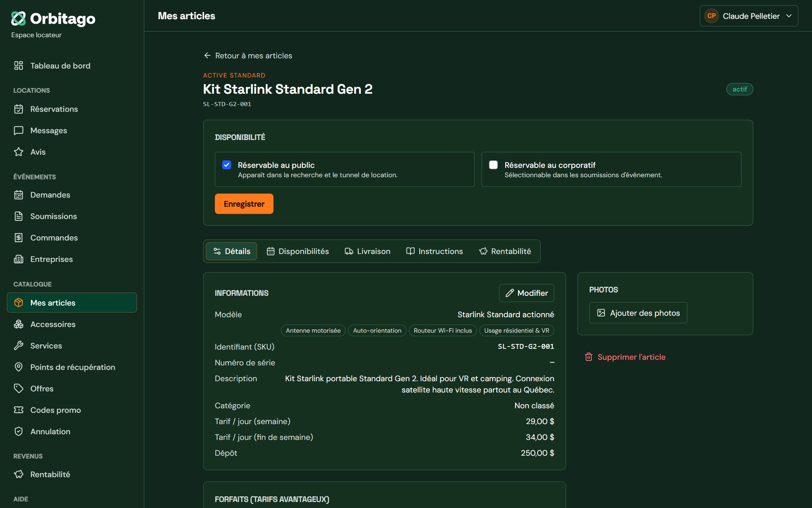Expand the Claude Pelletier account menu
The height and width of the screenshot is (508, 812).
tap(749, 16)
